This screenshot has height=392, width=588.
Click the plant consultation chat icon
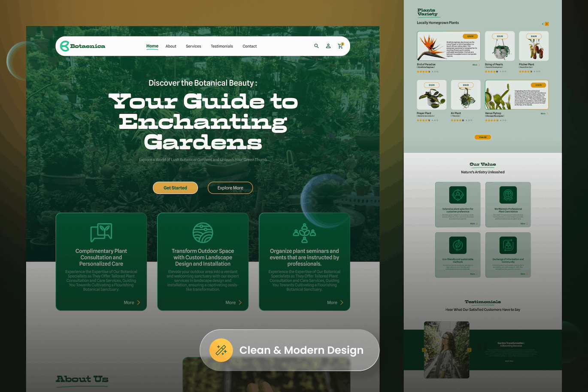pos(101,232)
